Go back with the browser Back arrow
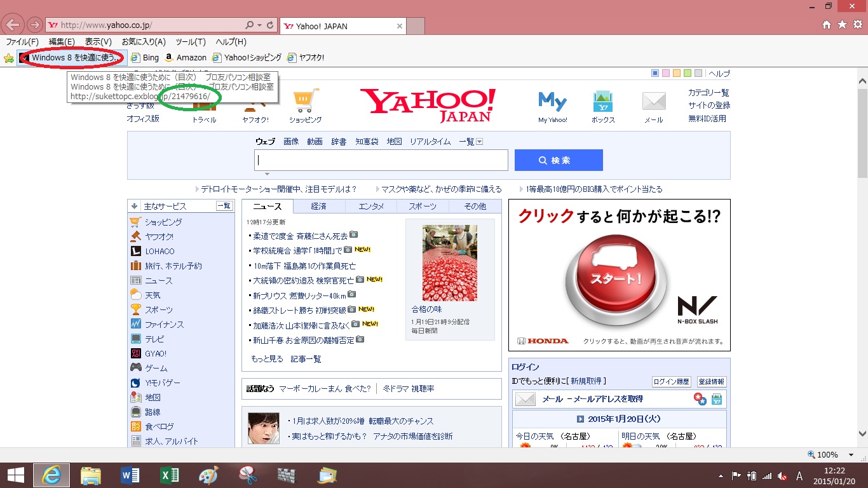 pos(13,25)
